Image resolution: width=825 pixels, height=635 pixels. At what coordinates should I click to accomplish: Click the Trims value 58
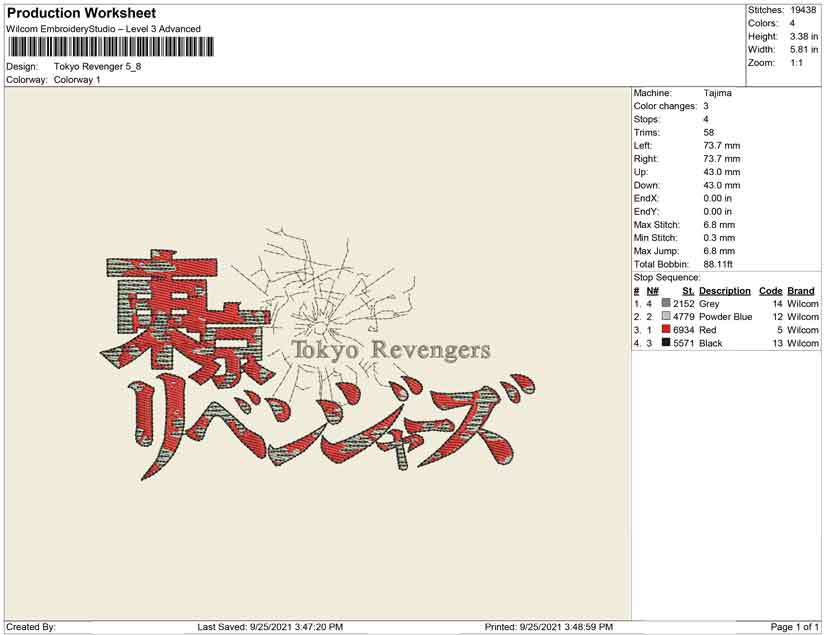(x=709, y=133)
